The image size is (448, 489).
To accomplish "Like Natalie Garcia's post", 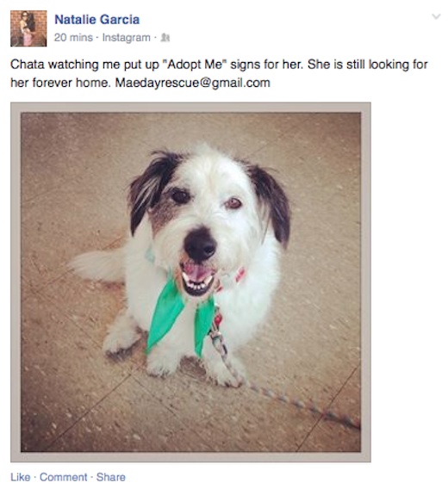I will pyautogui.click(x=21, y=477).
